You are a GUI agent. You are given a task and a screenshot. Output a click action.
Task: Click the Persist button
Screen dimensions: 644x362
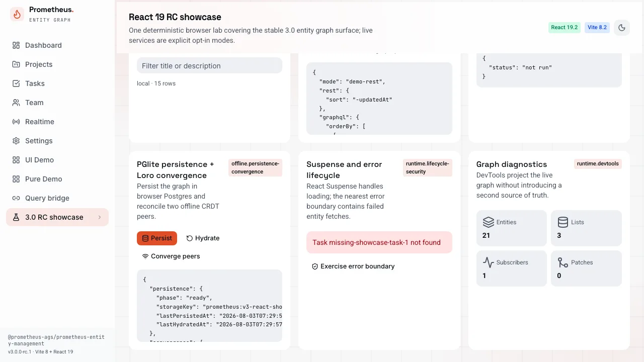click(x=157, y=238)
